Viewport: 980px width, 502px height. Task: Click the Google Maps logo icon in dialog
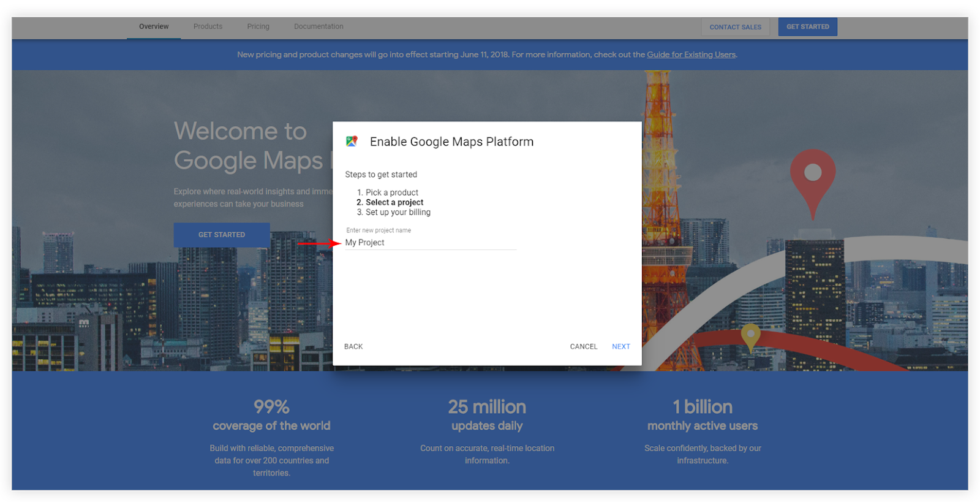(352, 142)
